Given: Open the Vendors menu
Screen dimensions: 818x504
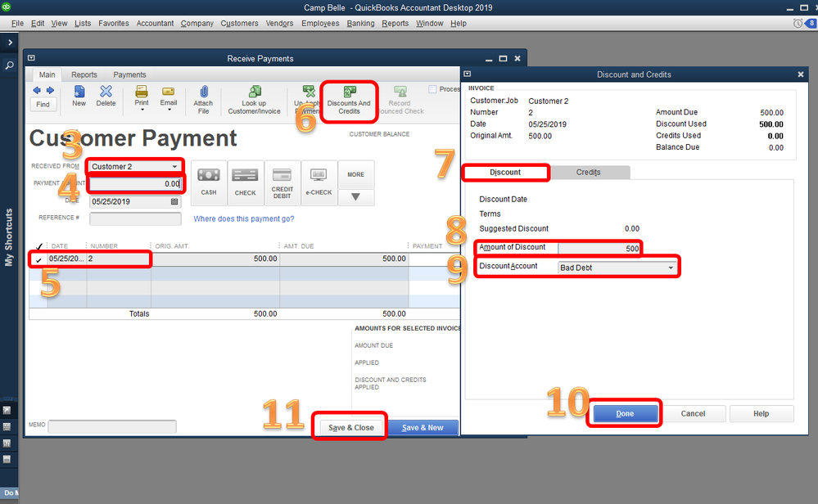Looking at the screenshot, I should point(279,24).
